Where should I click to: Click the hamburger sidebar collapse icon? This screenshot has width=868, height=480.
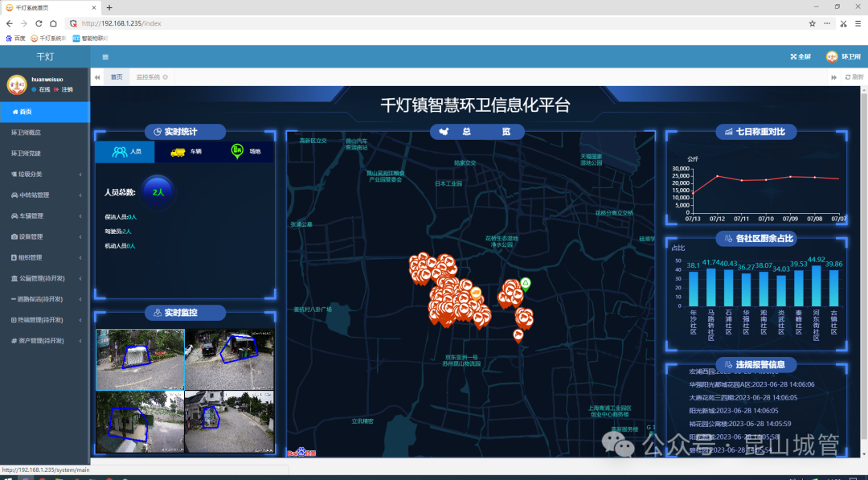[105, 57]
